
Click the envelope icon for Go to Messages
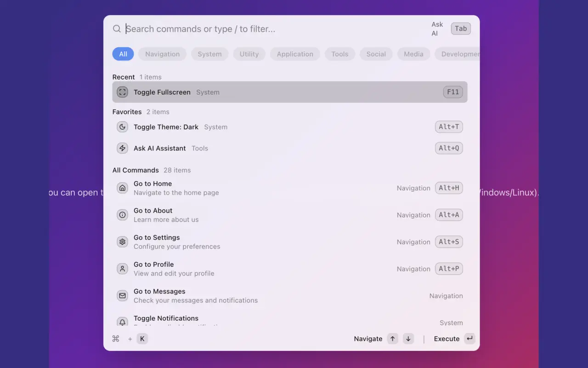coord(122,296)
